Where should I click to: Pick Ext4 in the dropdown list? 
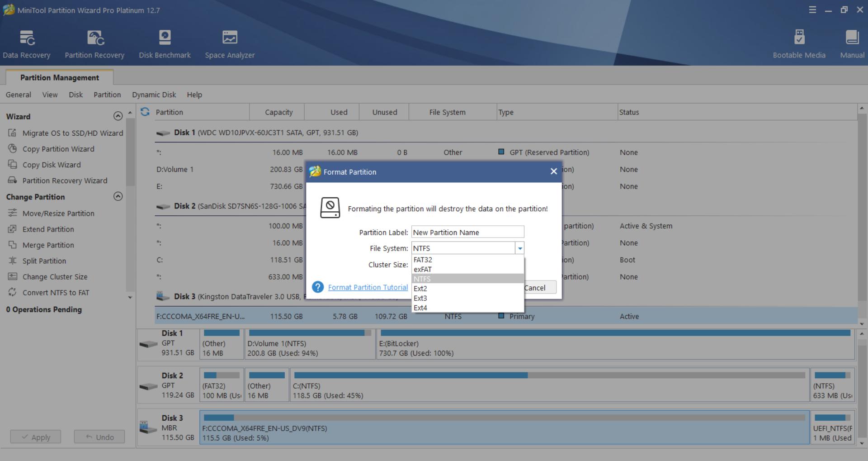420,308
